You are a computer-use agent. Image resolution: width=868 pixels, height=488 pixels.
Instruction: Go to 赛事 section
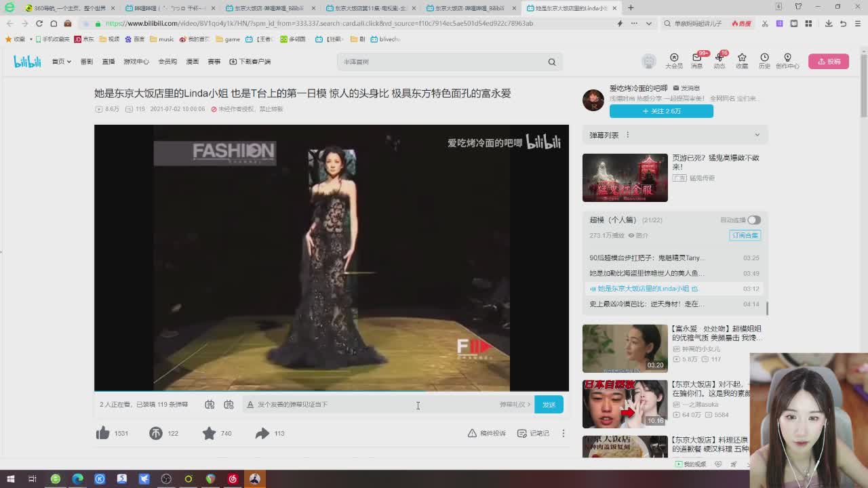(x=214, y=62)
